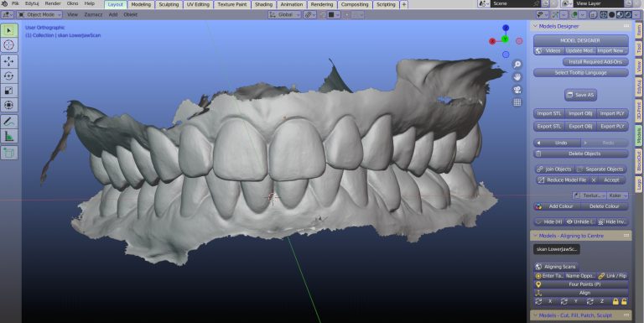Switch to rendered shading mode

pos(627,14)
